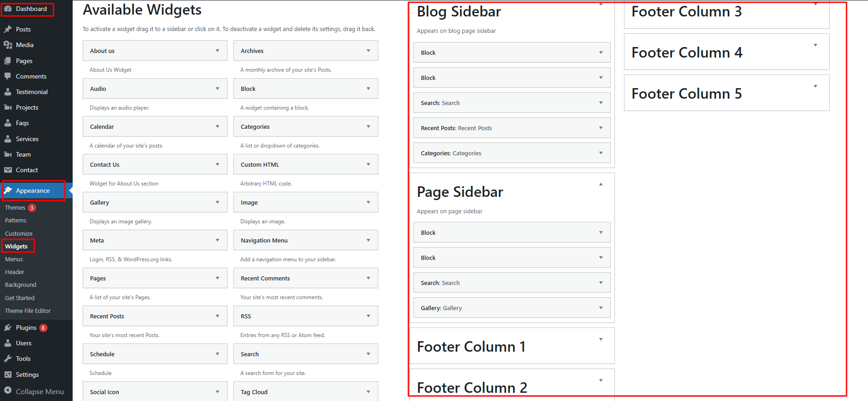Collapse the Page Sidebar panel arrow
The image size is (868, 401).
pos(601,184)
